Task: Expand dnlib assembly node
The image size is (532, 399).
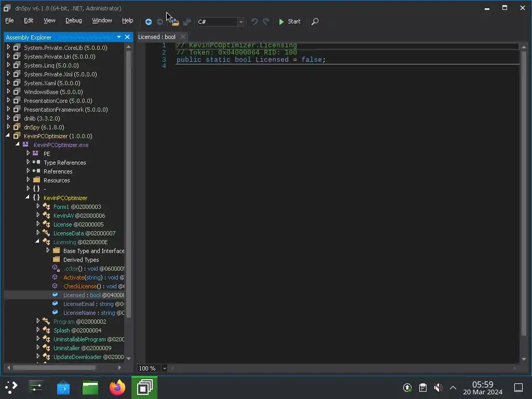Action: 8,118
